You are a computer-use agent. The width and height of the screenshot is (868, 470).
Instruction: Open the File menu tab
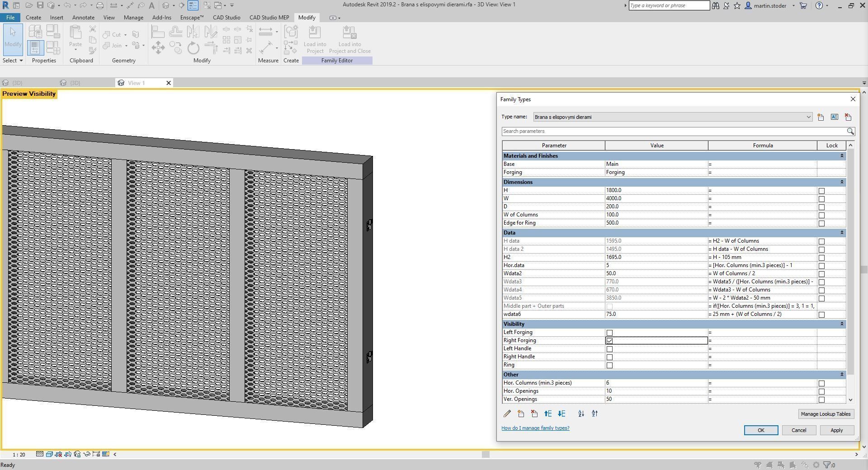pos(10,18)
